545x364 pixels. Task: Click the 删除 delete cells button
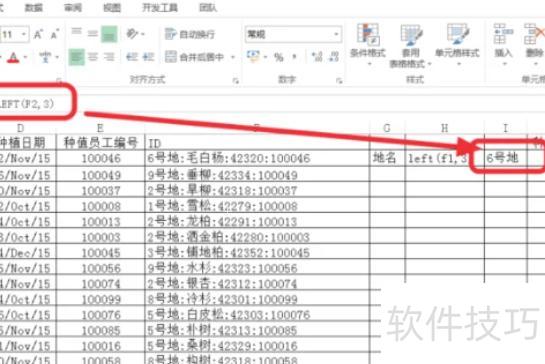pyautogui.click(x=534, y=44)
